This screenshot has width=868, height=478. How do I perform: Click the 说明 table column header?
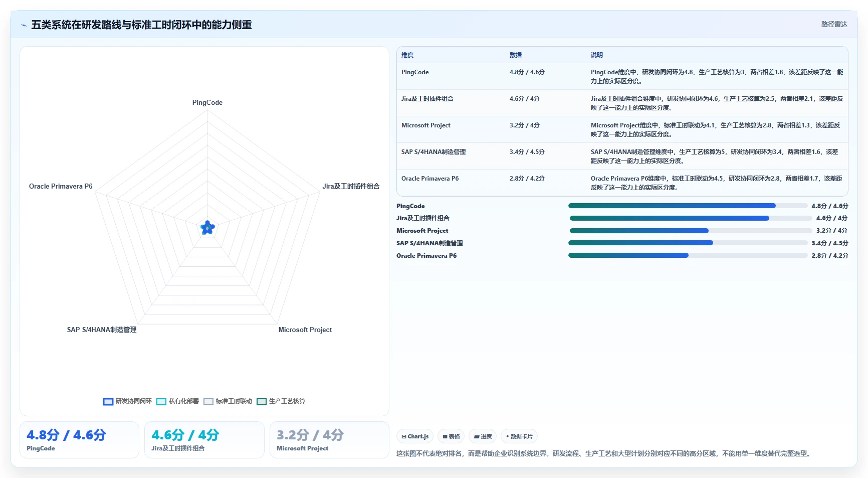[x=597, y=55]
